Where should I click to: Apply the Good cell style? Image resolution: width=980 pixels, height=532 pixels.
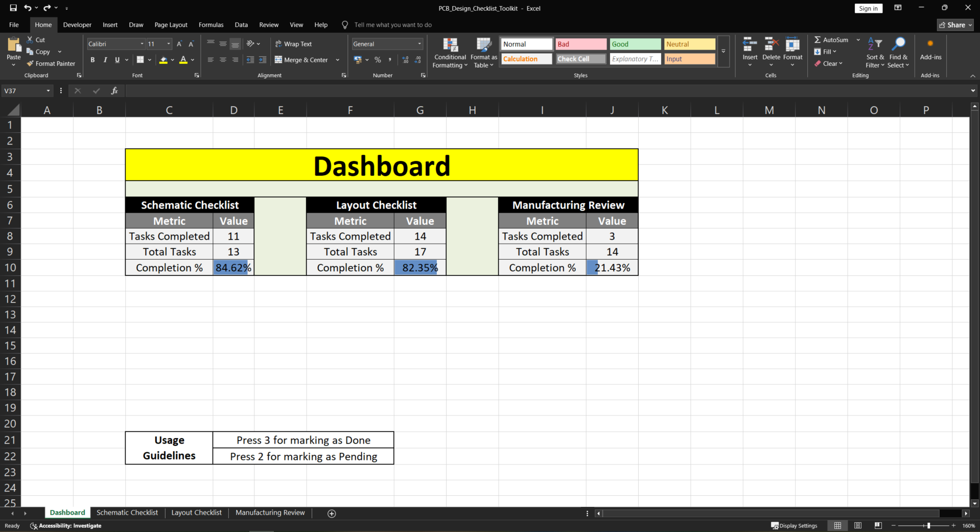[x=635, y=44]
